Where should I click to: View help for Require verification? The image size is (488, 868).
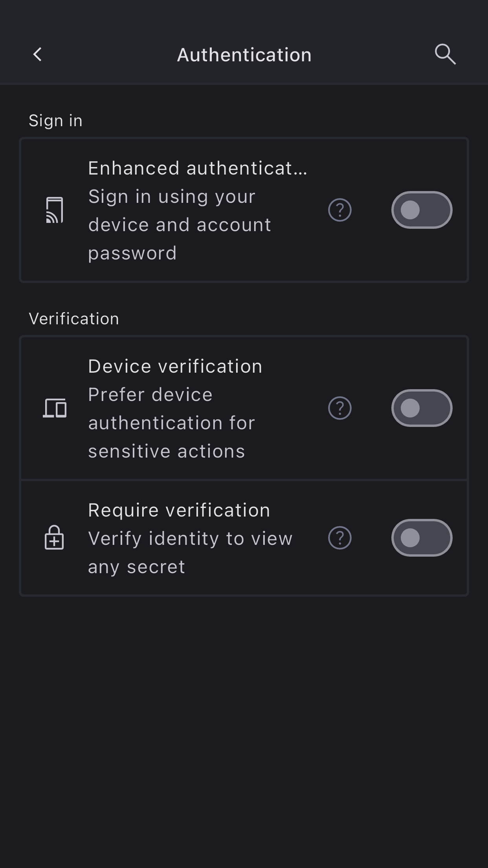[x=340, y=538]
